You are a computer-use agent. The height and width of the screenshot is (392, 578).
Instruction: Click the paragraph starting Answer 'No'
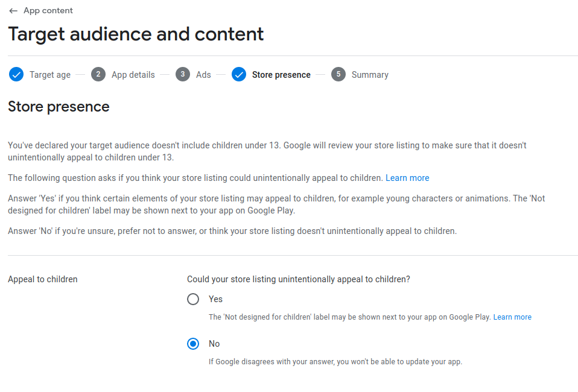pos(232,231)
